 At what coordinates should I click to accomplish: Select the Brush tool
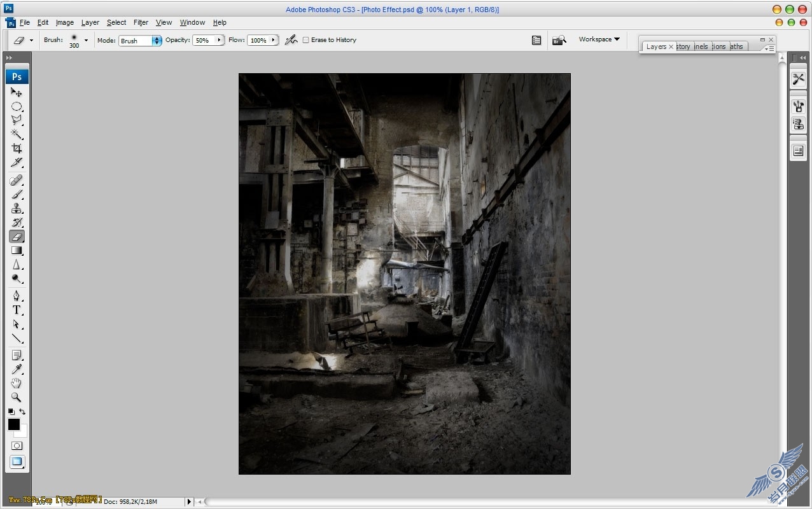17,195
